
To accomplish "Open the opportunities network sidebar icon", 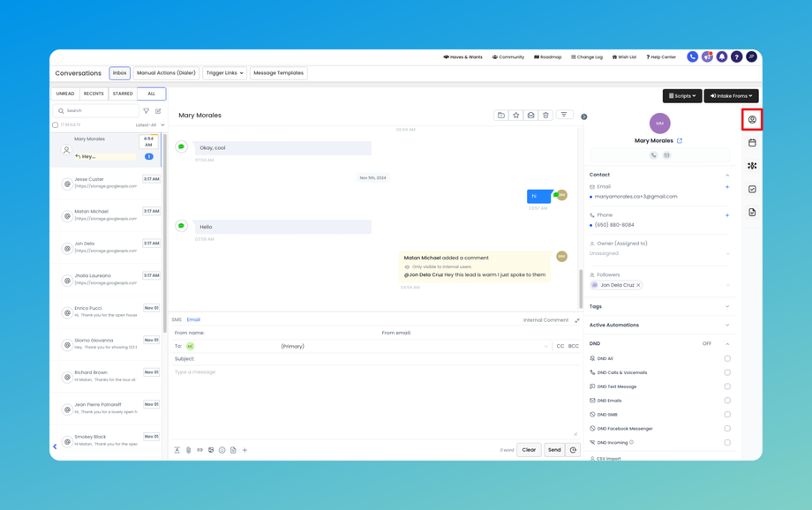I will coord(752,166).
